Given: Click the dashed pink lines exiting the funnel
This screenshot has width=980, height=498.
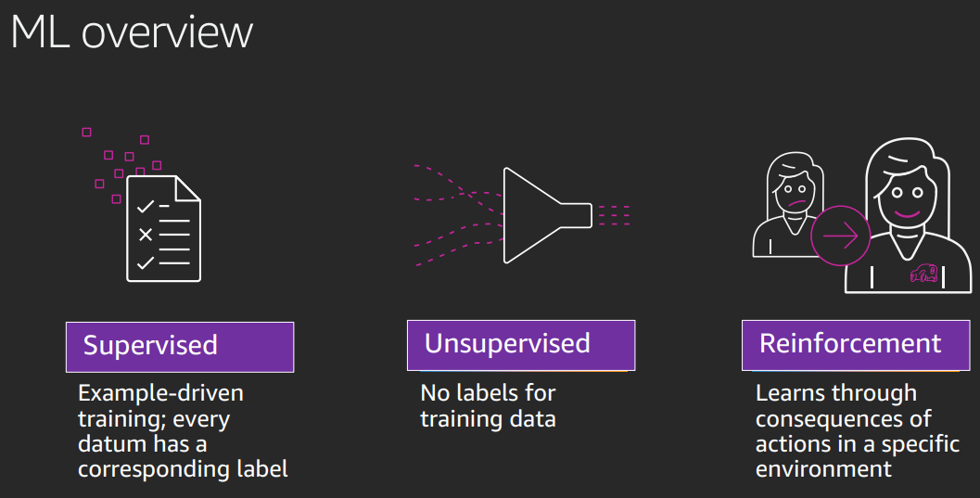Looking at the screenshot, I should [x=614, y=215].
